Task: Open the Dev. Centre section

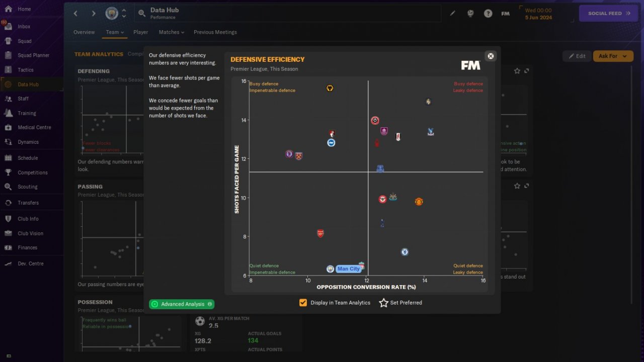Action: coord(31,263)
